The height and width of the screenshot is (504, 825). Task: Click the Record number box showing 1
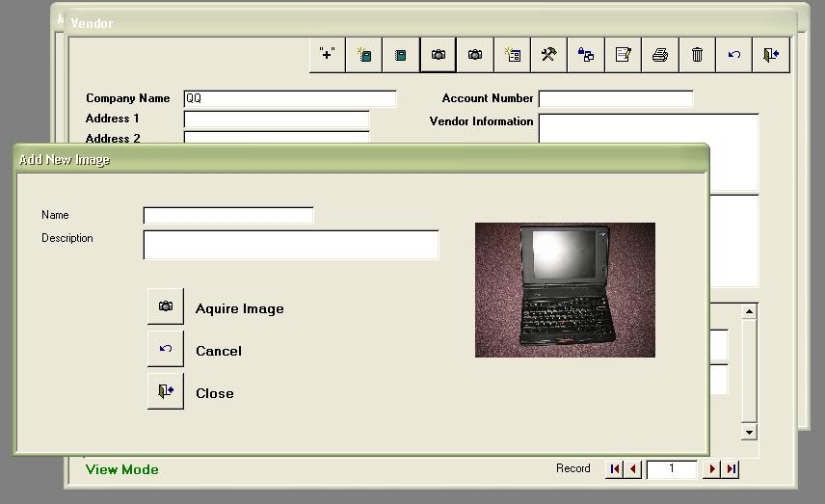coord(672,468)
